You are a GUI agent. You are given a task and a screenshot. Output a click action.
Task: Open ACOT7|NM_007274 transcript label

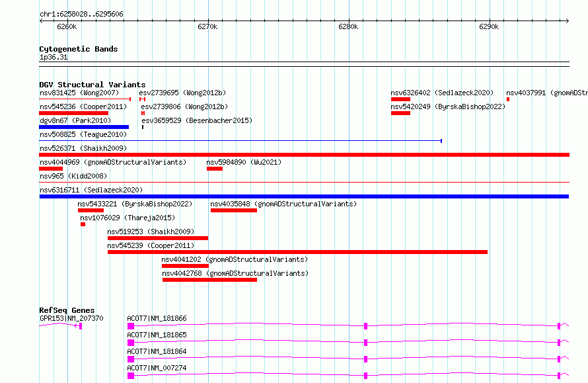(x=157, y=368)
